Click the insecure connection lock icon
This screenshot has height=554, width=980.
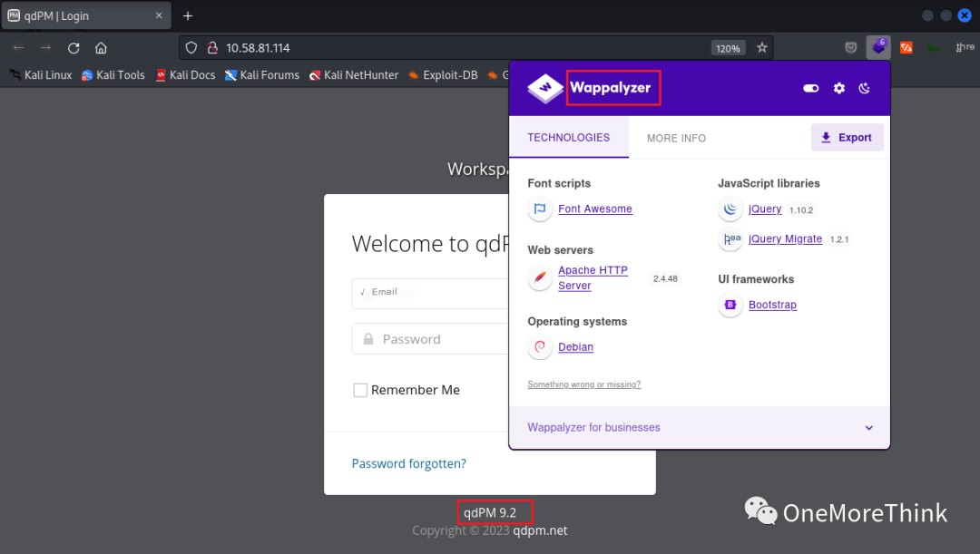click(x=212, y=48)
